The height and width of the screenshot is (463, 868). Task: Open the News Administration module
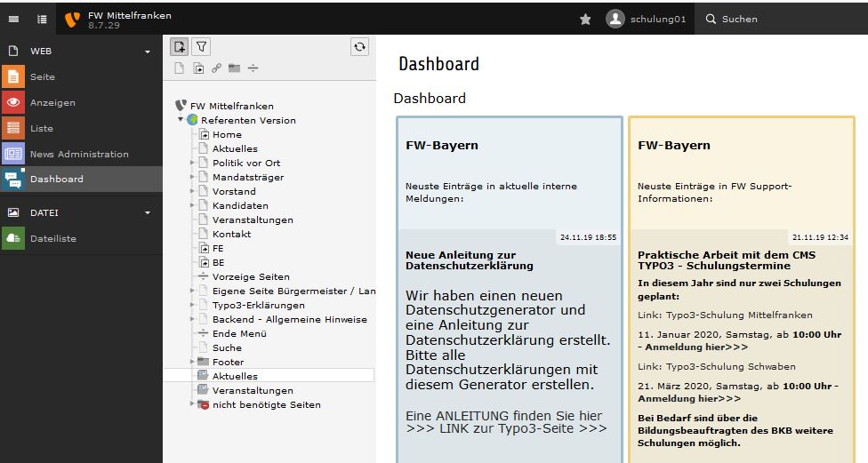coord(82,154)
